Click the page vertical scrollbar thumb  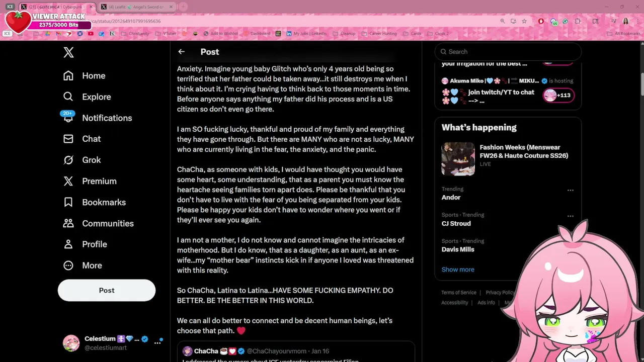(x=641, y=84)
